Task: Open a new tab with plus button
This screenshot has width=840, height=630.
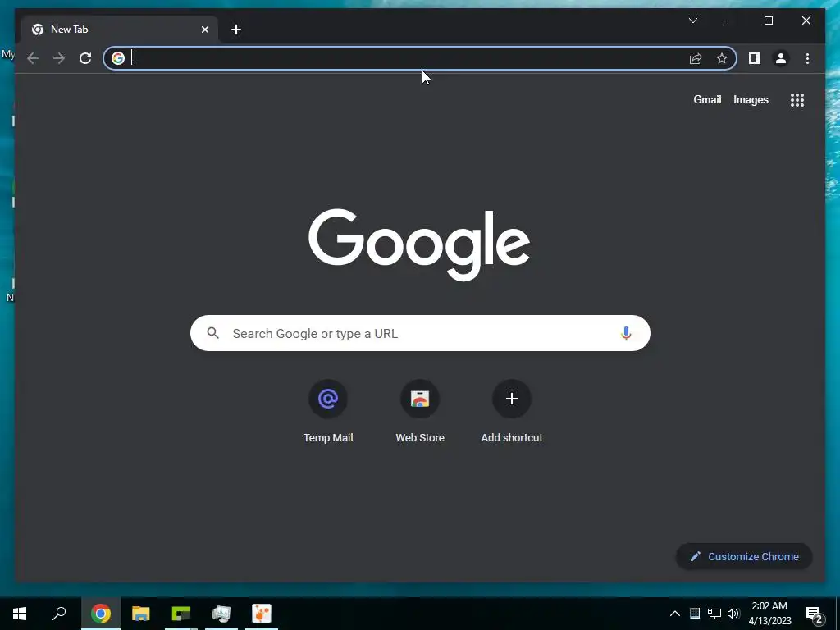Action: point(236,30)
